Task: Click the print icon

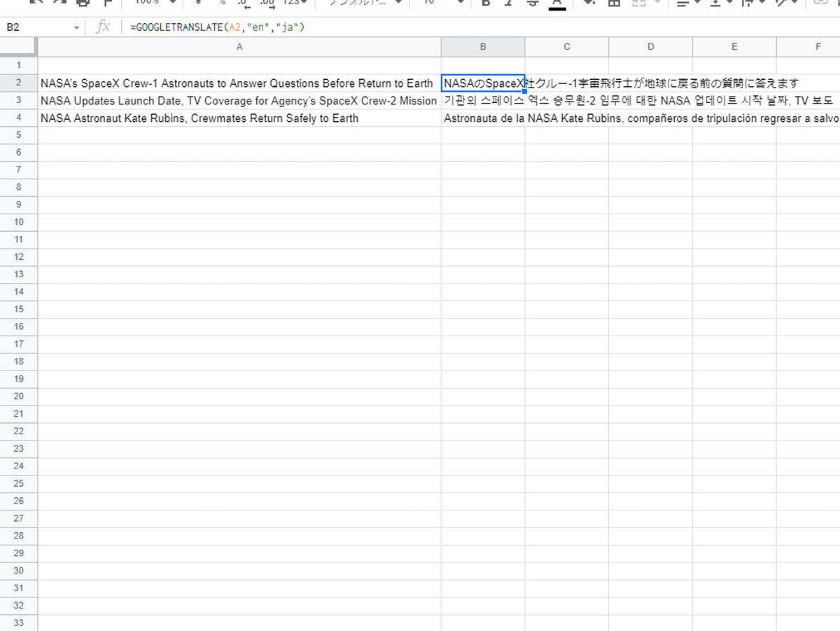Action: (83, 3)
